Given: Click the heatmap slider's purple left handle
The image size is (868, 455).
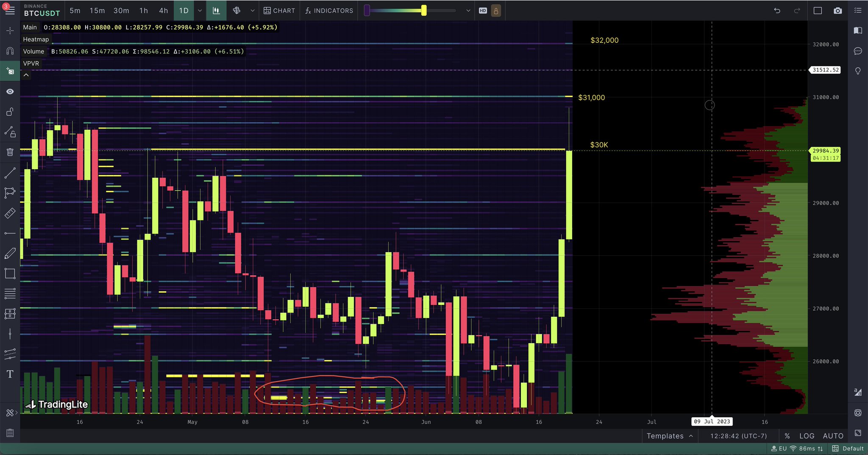Looking at the screenshot, I should click(367, 11).
